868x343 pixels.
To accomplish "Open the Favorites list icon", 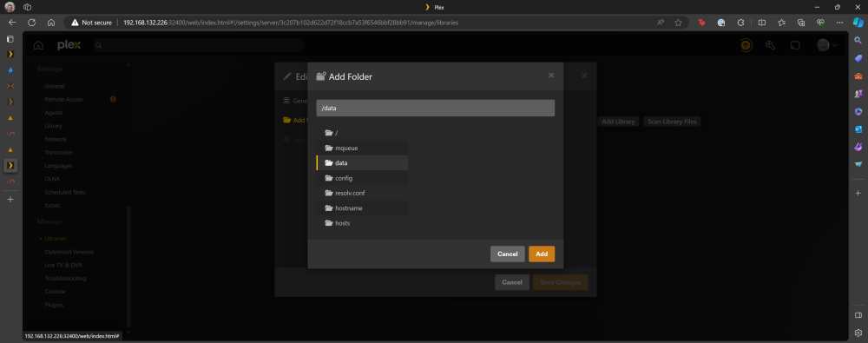I will tap(782, 23).
